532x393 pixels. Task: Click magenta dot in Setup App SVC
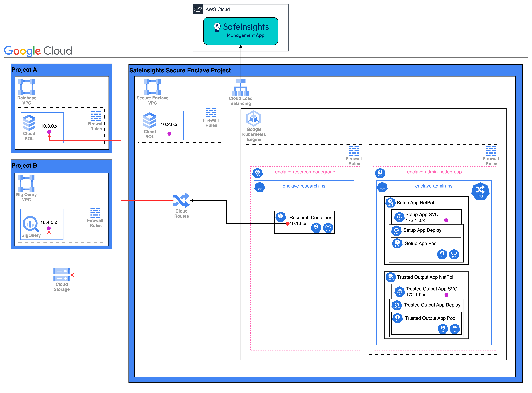click(446, 220)
